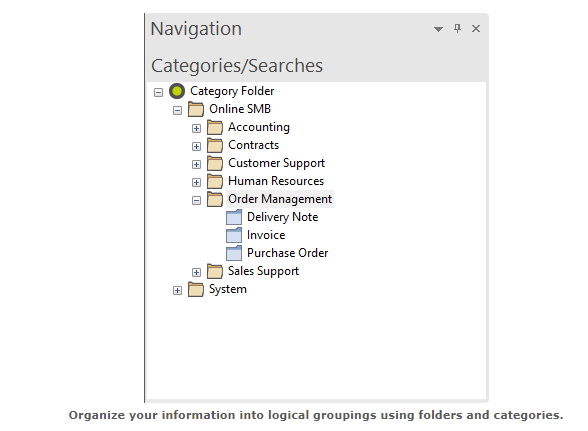Collapse the Order Management folder
This screenshot has height=431, width=588.
(196, 201)
